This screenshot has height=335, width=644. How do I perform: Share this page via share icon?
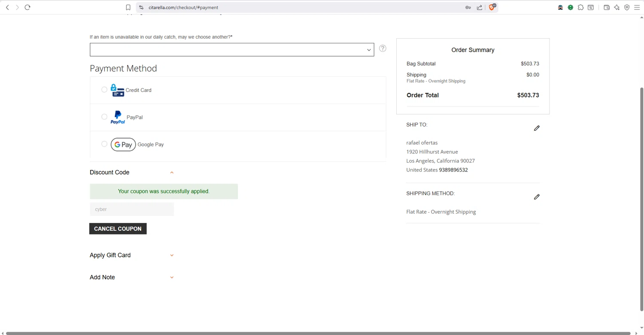point(480,7)
